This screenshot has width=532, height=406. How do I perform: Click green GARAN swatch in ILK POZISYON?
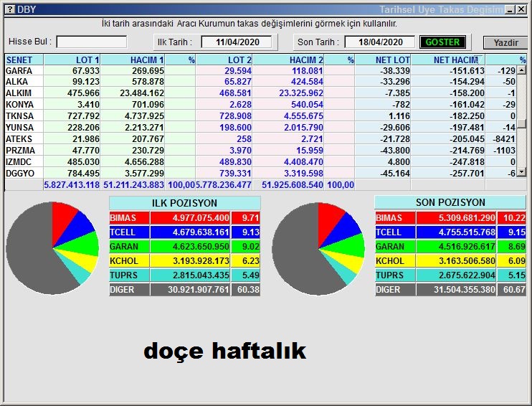click(x=129, y=247)
